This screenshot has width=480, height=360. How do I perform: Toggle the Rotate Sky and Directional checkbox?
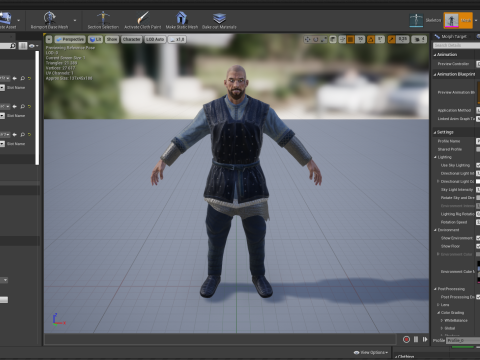coord(478,198)
